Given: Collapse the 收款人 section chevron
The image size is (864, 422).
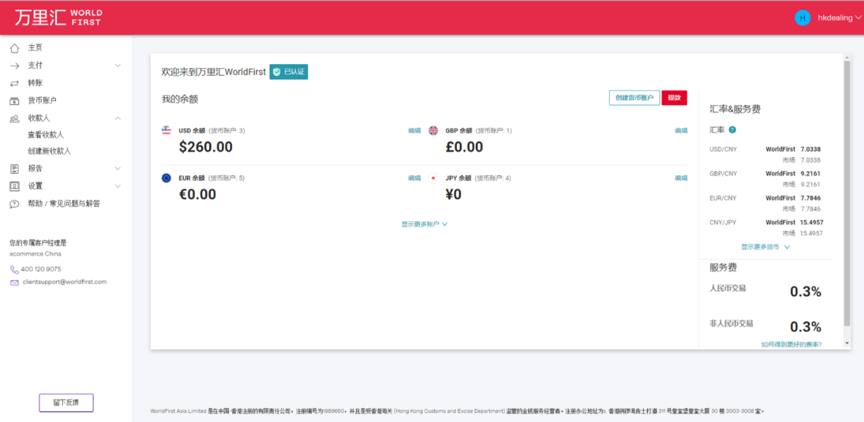Looking at the screenshot, I should coord(118,118).
